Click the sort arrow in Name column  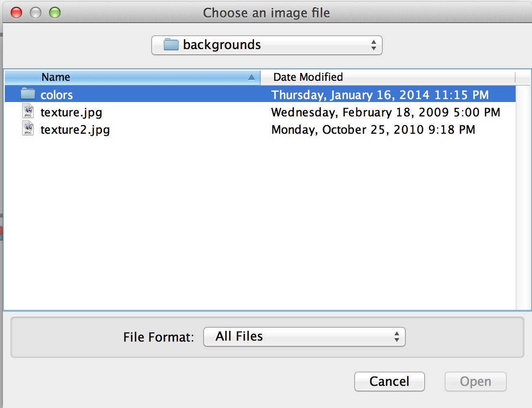point(251,77)
